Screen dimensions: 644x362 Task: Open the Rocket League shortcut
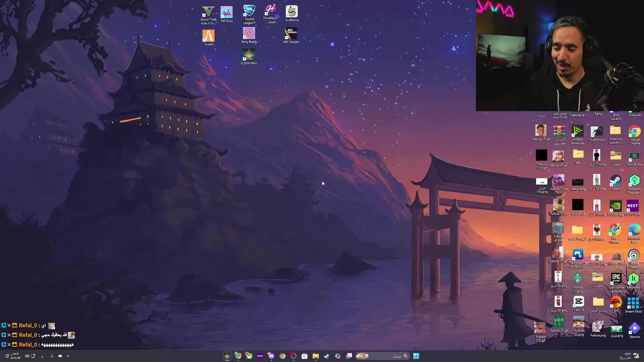[249, 15]
